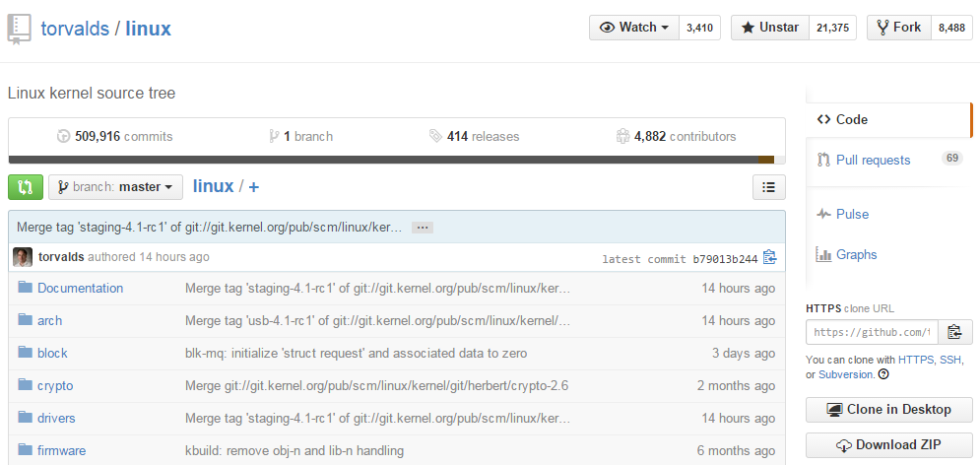Screen dimensions: 980x465
Task: Click the Unstar button
Action: tap(770, 28)
